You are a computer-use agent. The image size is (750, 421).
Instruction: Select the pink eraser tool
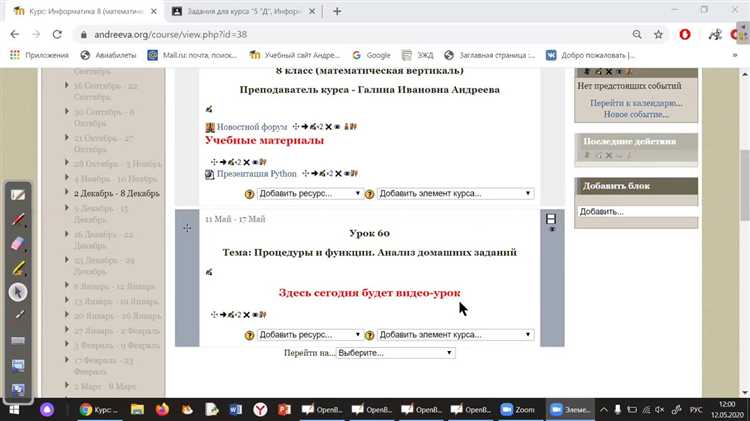click(18, 243)
